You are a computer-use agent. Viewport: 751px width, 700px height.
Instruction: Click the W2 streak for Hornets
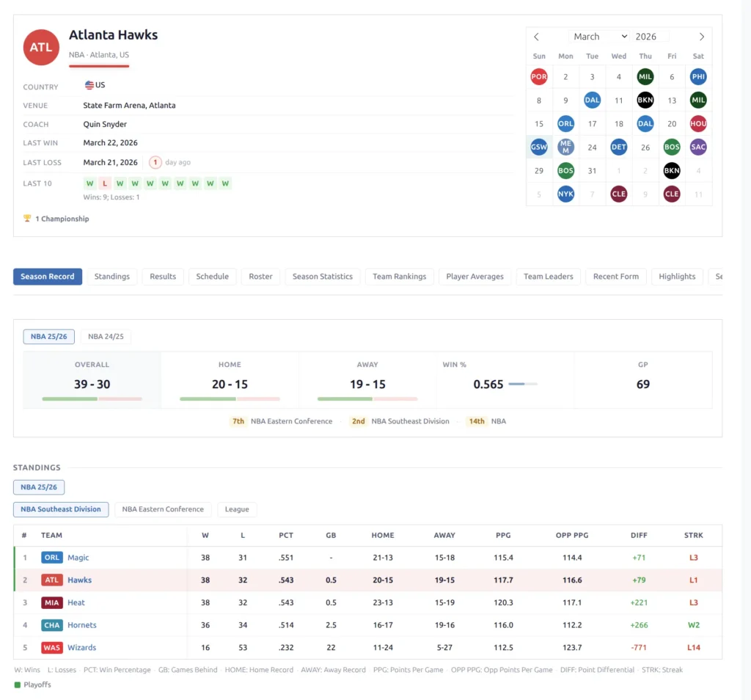point(694,625)
